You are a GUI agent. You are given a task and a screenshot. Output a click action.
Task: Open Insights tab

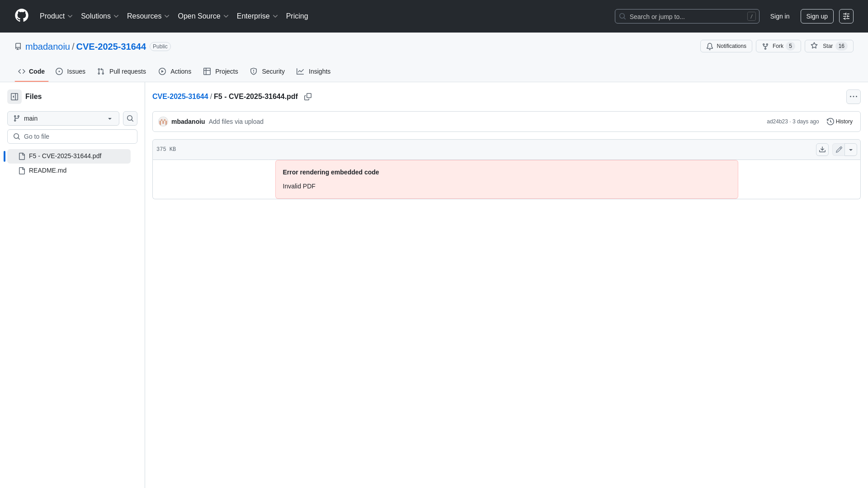point(313,71)
